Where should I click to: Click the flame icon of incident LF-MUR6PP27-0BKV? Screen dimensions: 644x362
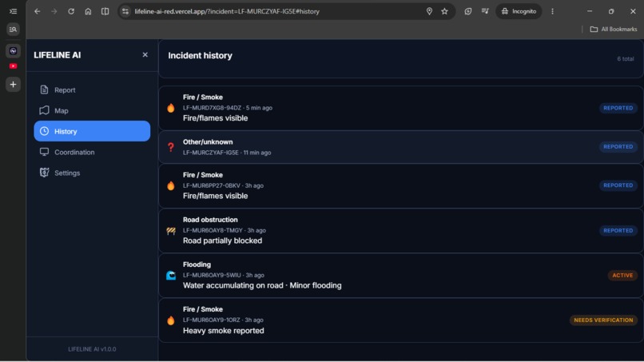(x=171, y=185)
